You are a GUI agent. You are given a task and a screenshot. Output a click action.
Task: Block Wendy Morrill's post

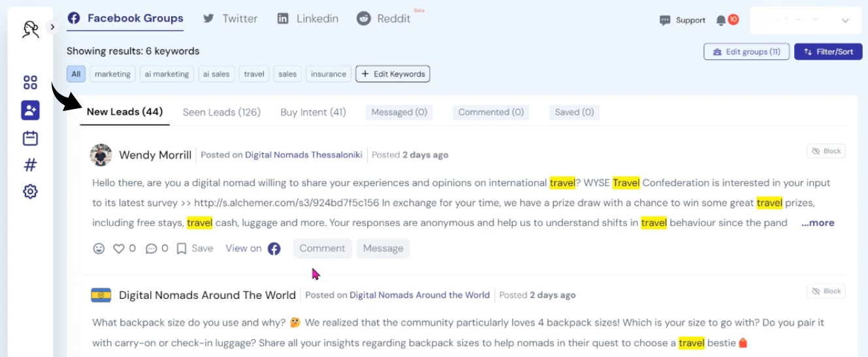point(826,151)
